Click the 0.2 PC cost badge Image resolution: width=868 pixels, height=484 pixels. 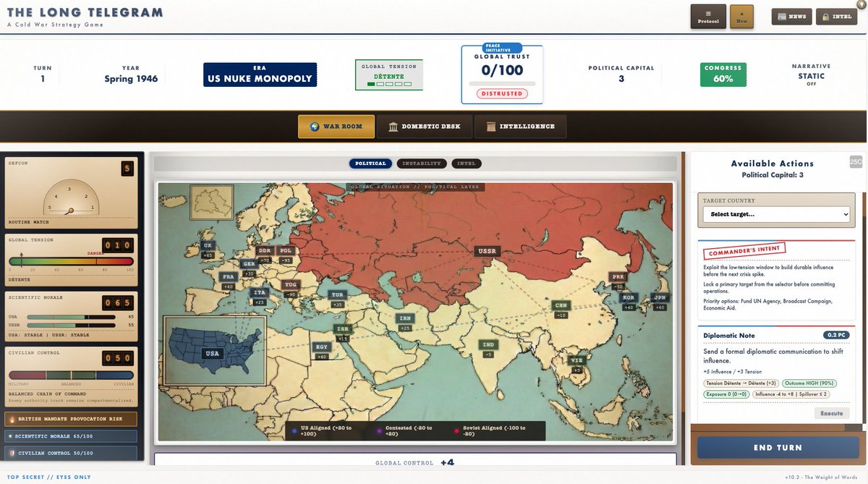pos(835,335)
